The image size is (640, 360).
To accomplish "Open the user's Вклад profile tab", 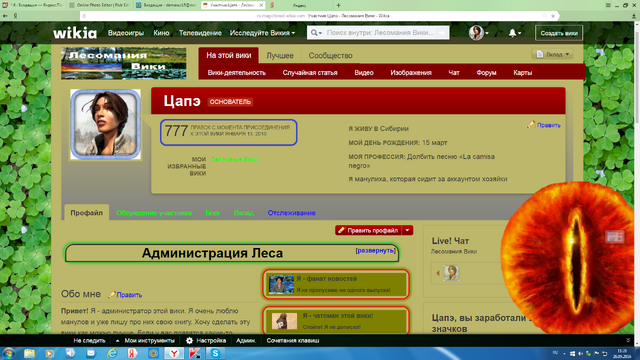I will tap(244, 213).
